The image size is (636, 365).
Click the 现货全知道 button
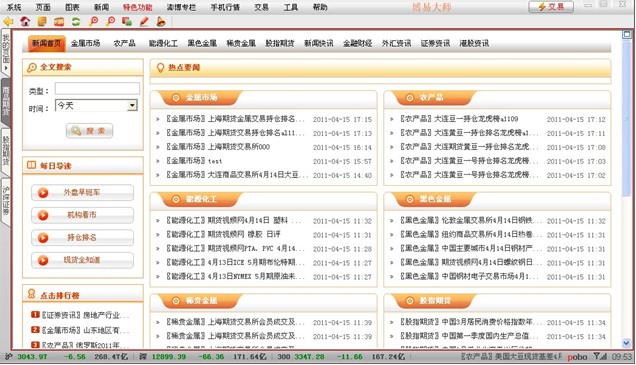pyautogui.click(x=82, y=260)
